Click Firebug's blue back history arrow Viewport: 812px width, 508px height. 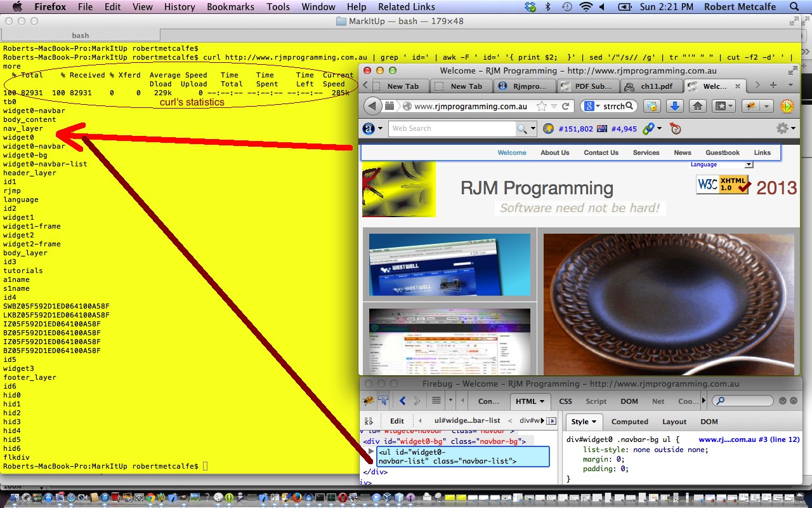pos(402,401)
